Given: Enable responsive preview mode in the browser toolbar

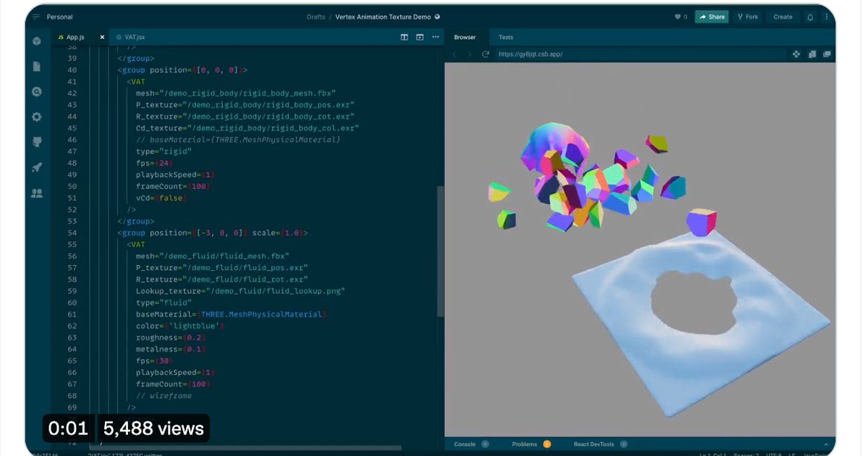Looking at the screenshot, I should [x=796, y=54].
